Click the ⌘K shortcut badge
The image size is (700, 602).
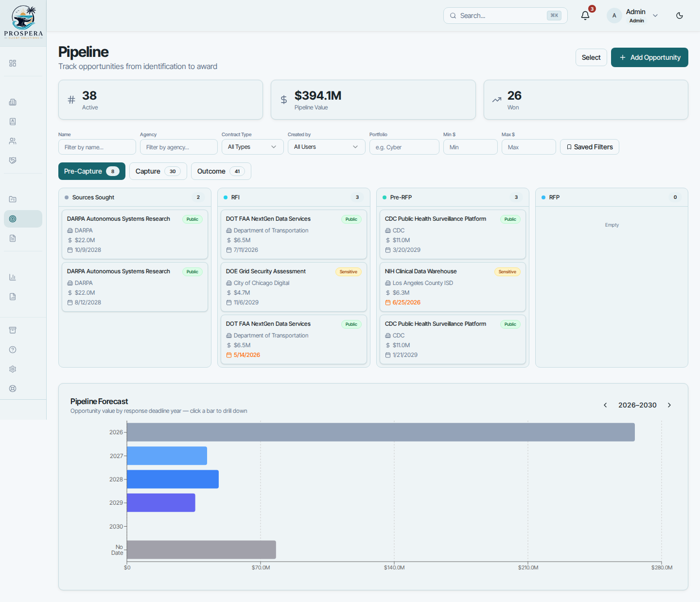[554, 16]
